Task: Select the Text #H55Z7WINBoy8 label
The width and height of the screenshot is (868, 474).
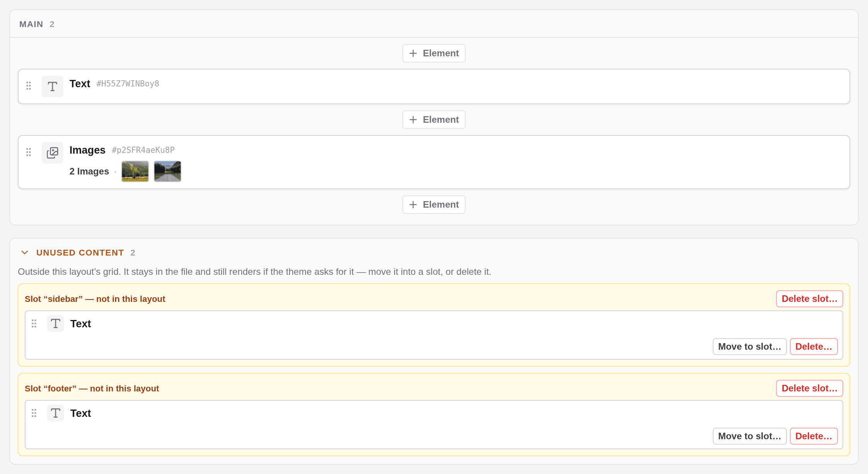Action: (x=80, y=84)
